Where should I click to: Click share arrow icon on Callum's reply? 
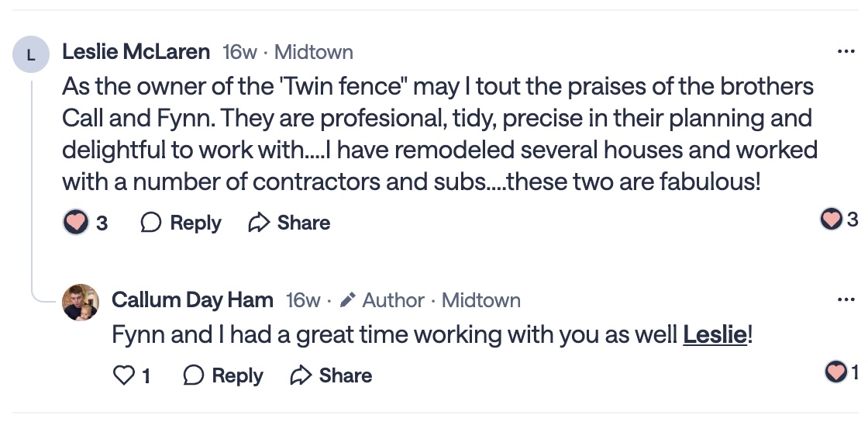click(x=300, y=375)
